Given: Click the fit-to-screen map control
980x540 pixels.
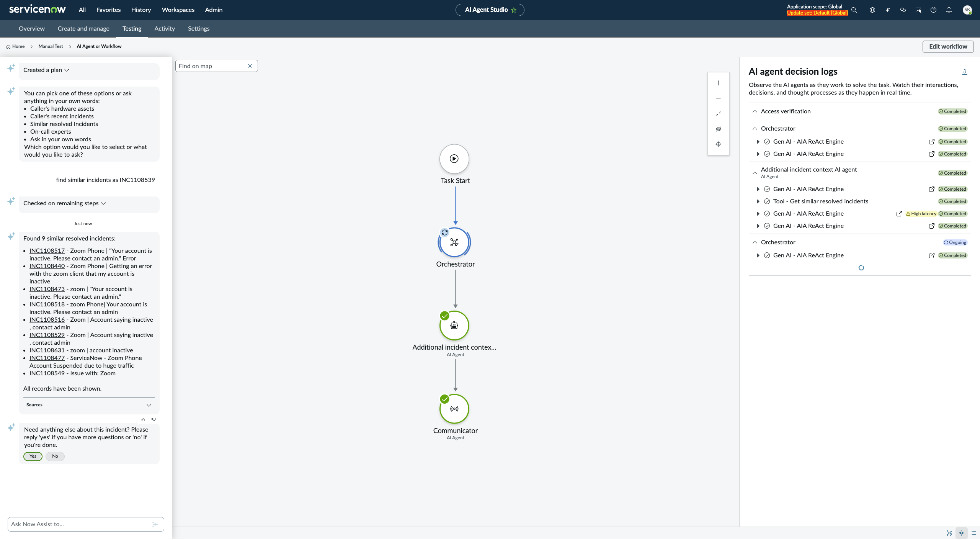Looking at the screenshot, I should tap(719, 114).
